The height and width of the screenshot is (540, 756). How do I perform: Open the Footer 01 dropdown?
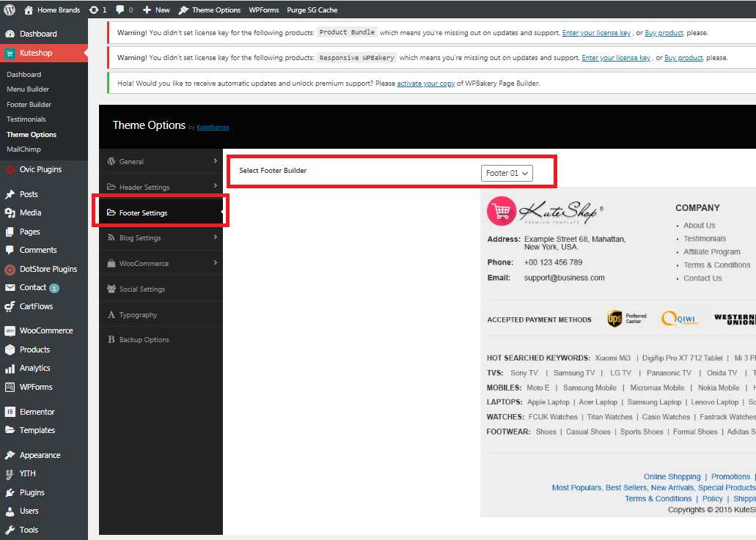point(507,173)
